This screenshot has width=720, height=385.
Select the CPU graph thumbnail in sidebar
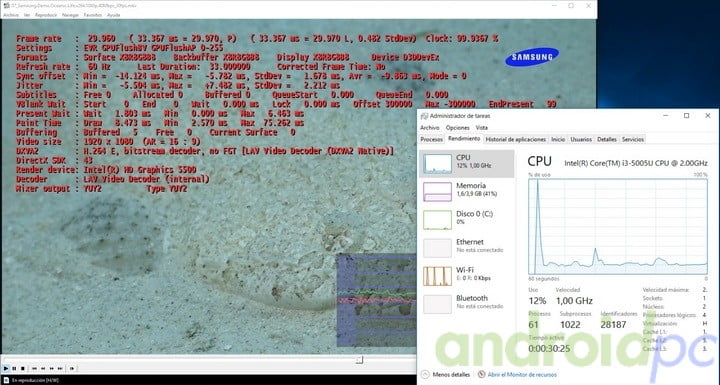click(437, 164)
